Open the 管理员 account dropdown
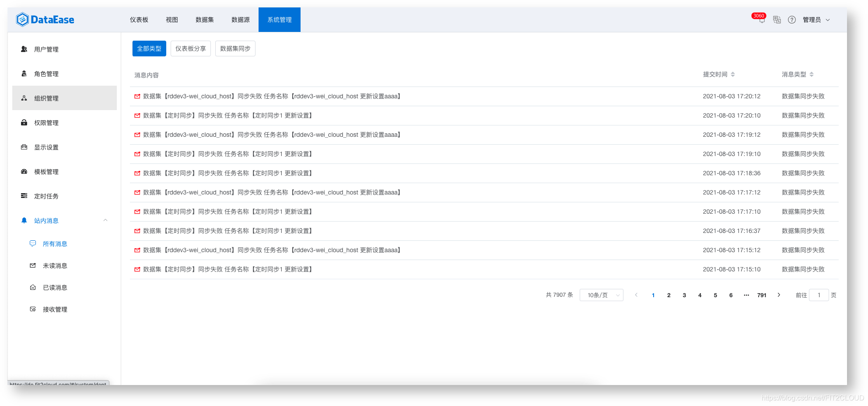The height and width of the screenshot is (406, 868). (x=816, y=20)
